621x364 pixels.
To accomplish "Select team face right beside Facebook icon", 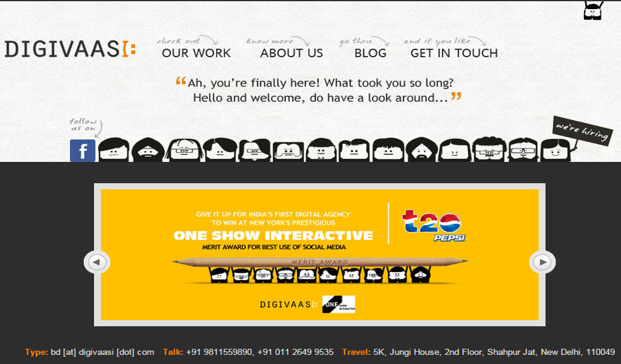I will coord(114,150).
